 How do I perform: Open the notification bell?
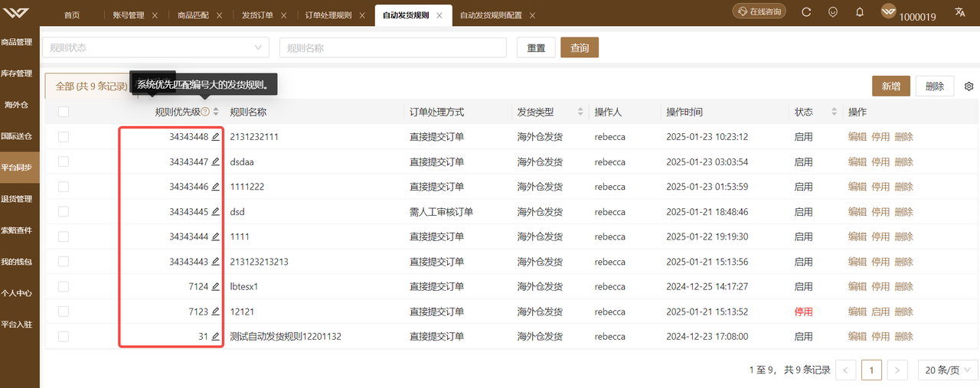pos(860,11)
